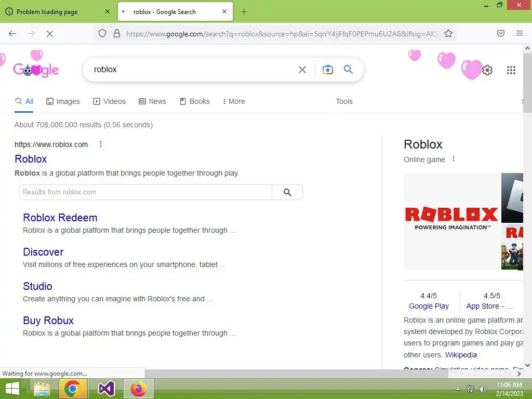Click the Roblox characters thumbnail image
This screenshot has width=532, height=399.
point(512,247)
